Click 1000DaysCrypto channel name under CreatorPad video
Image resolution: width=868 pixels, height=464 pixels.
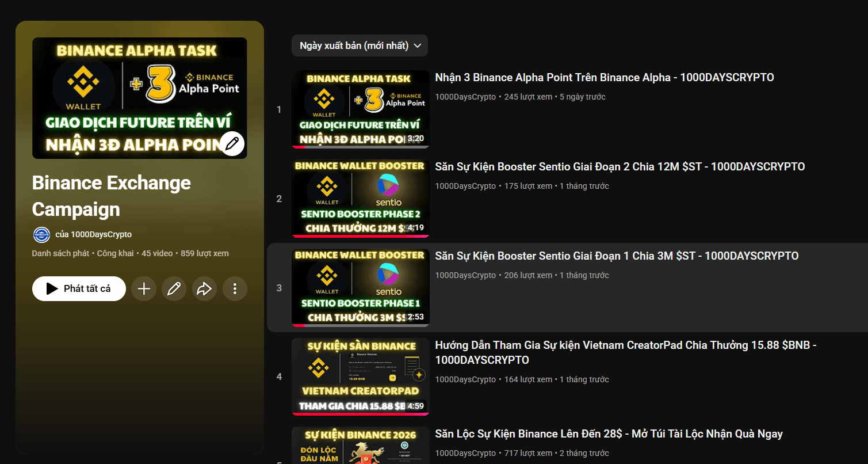(x=465, y=379)
